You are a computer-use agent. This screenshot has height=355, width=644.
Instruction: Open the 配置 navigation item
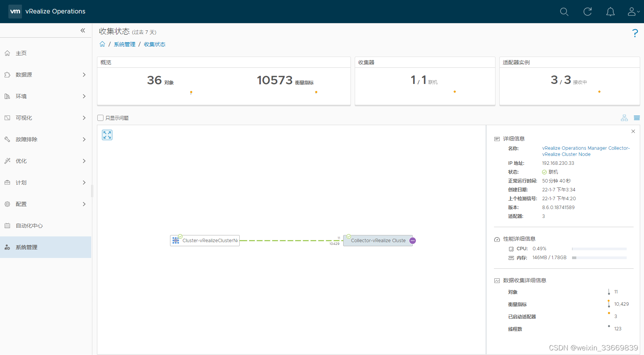click(x=46, y=204)
